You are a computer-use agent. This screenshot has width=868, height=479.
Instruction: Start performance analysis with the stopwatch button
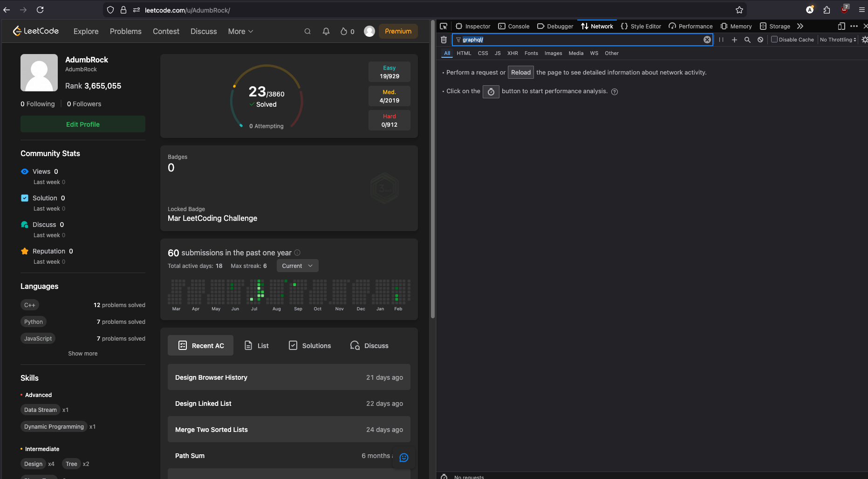click(x=491, y=91)
